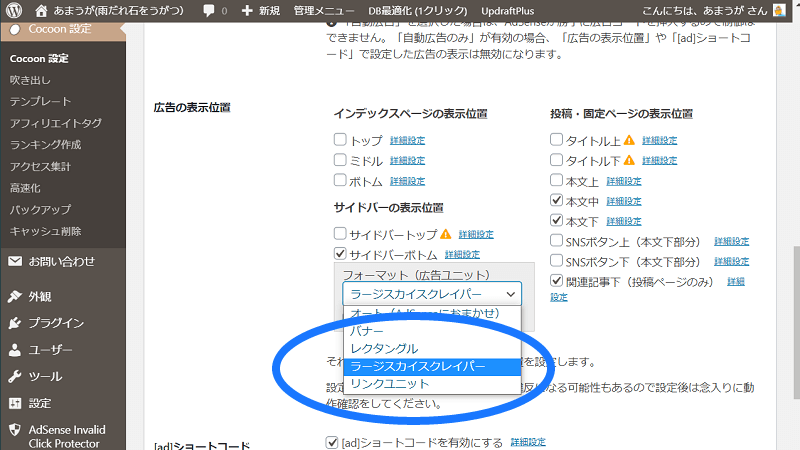The height and width of the screenshot is (450, 800).
Task: Click the home icon in admin bar
Action: pos(40,10)
